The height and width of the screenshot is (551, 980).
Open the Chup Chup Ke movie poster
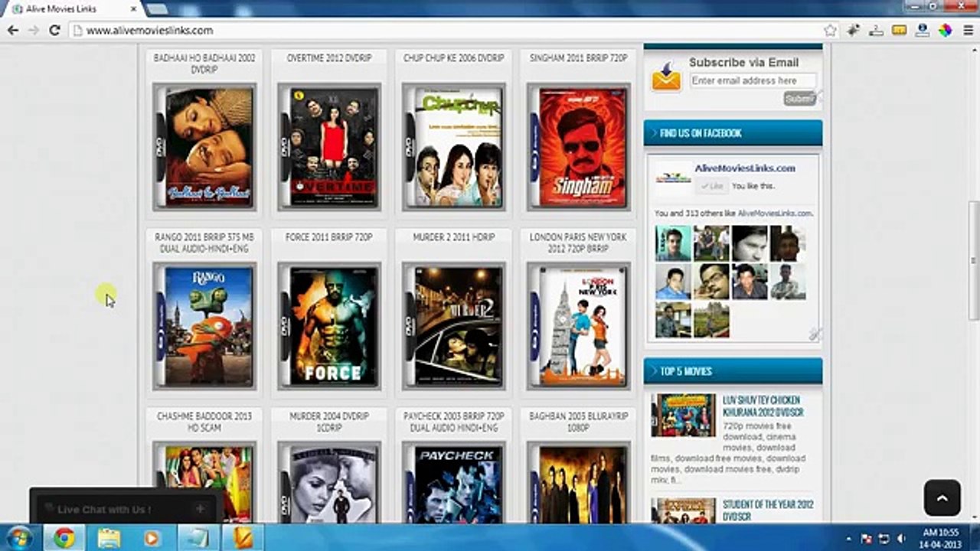tap(454, 147)
